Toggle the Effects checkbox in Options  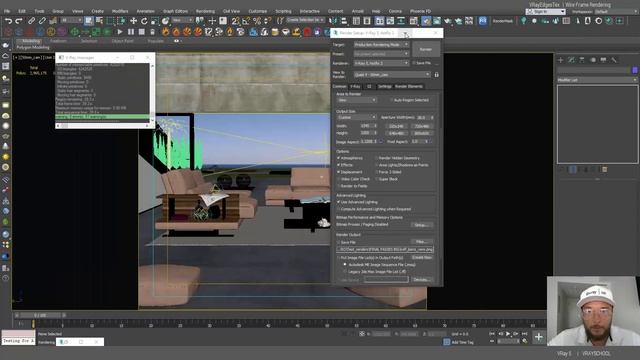(338, 165)
